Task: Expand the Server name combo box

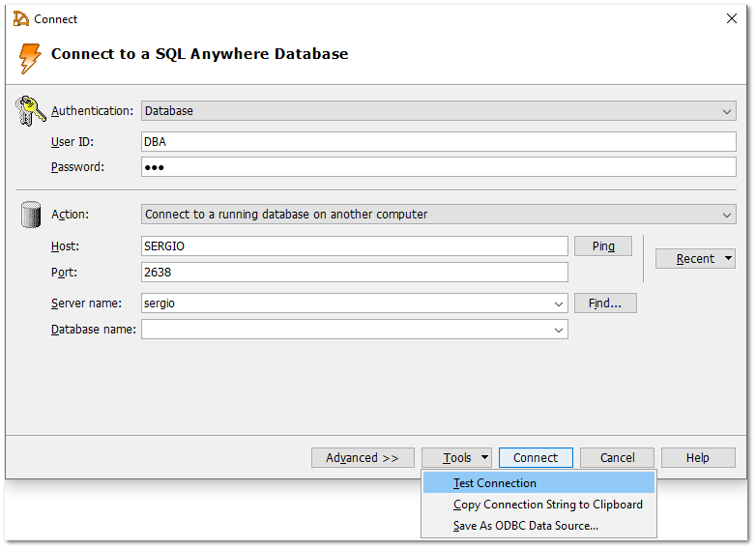Action: [x=559, y=303]
